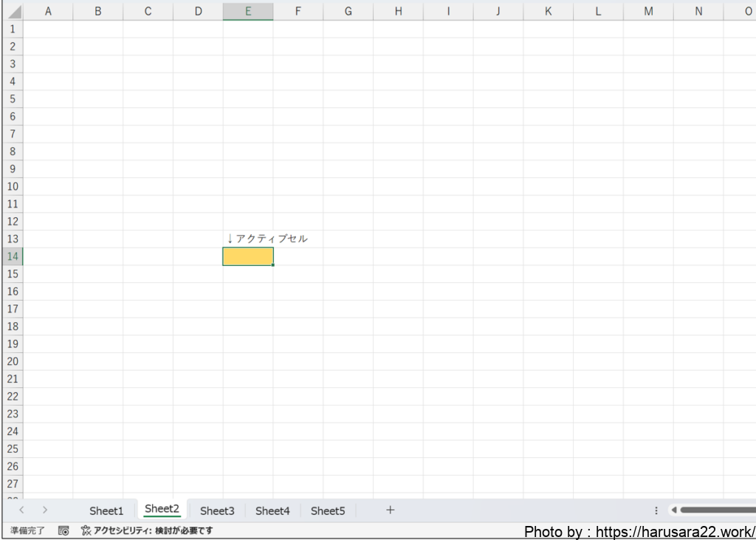Screen dimensions: 756x540
Task: Add a new sheet with the plus icon
Action: coord(391,510)
